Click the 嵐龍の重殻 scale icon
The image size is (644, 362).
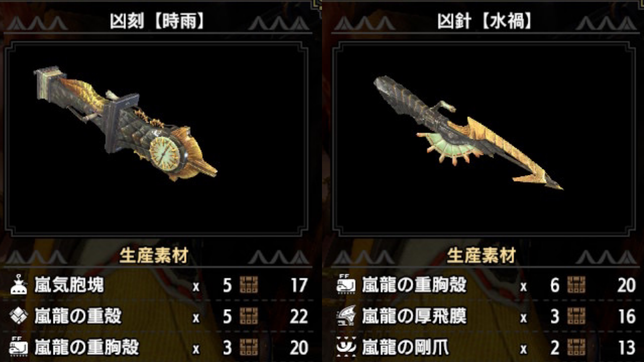pyautogui.click(x=18, y=316)
